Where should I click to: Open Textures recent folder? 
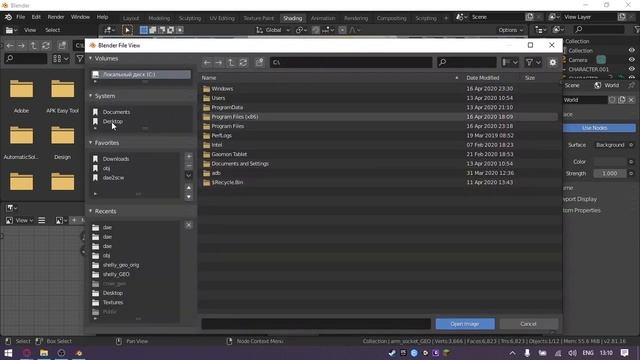tap(113, 302)
